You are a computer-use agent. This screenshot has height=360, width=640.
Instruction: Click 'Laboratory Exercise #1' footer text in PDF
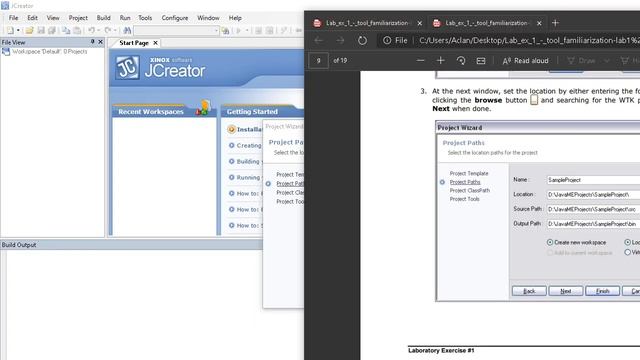click(x=441, y=351)
